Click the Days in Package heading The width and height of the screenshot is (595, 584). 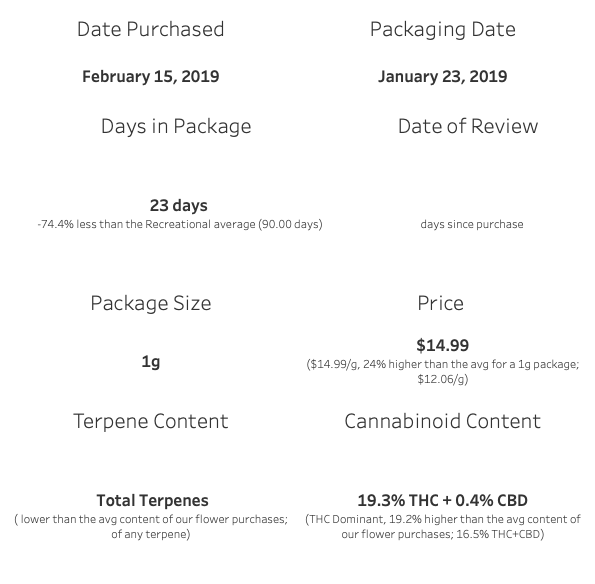(x=176, y=127)
